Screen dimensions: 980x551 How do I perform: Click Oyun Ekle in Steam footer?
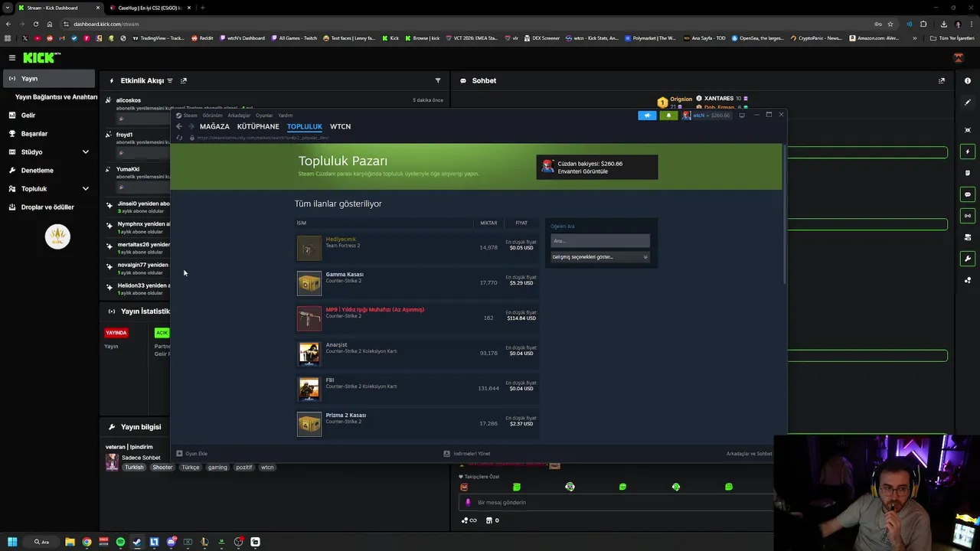(x=192, y=454)
